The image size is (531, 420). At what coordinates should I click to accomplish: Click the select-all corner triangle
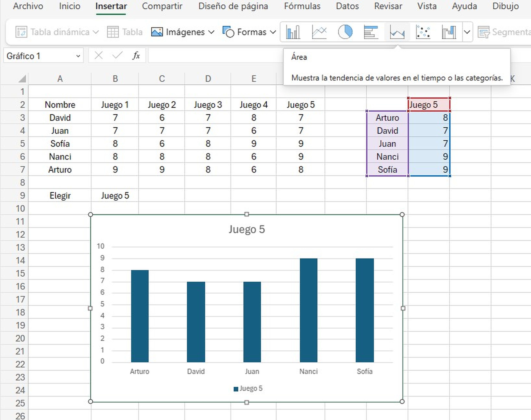coord(22,79)
